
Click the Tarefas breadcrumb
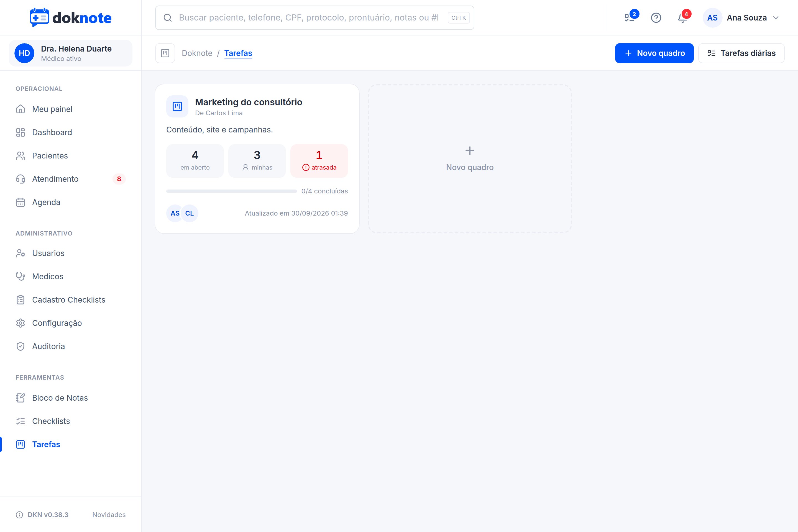[238, 53]
